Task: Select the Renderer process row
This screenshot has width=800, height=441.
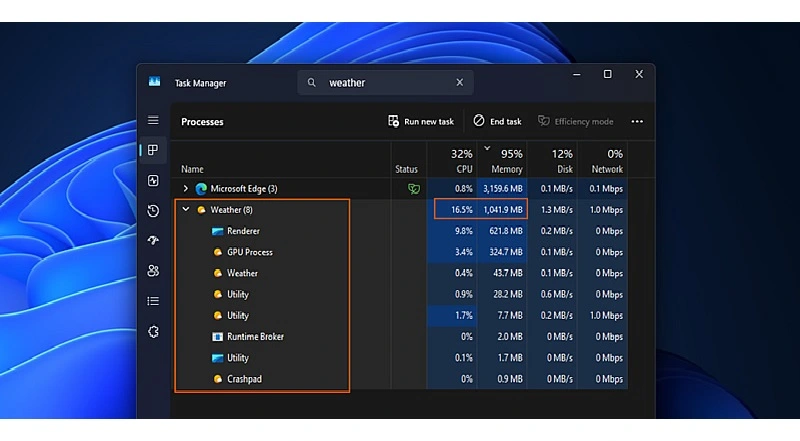Action: (x=399, y=231)
